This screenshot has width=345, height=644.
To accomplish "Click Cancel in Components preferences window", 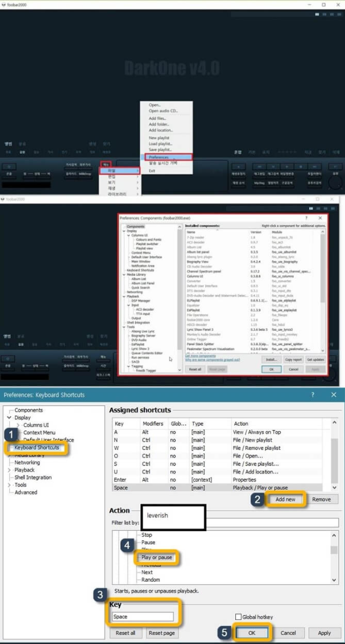I will tap(293, 369).
